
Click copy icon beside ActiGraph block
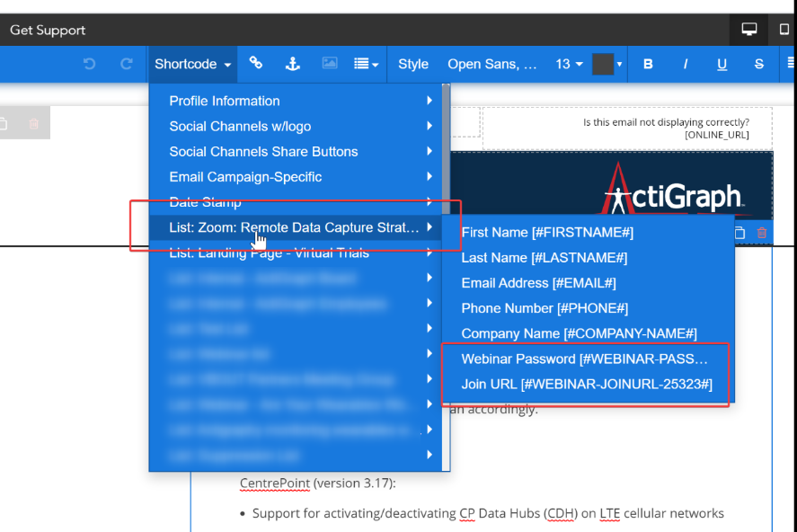739,233
